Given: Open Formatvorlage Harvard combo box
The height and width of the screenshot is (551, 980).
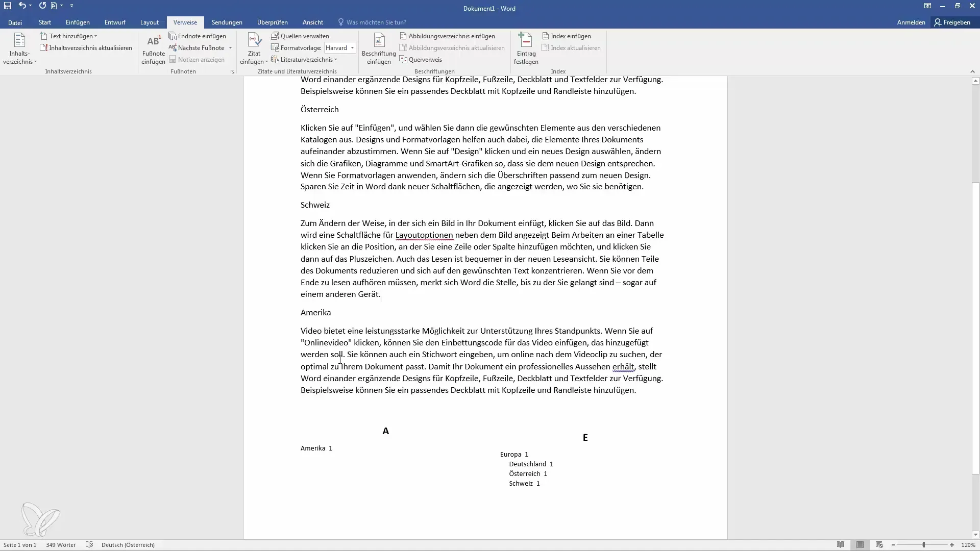Looking at the screenshot, I should coord(340,48).
